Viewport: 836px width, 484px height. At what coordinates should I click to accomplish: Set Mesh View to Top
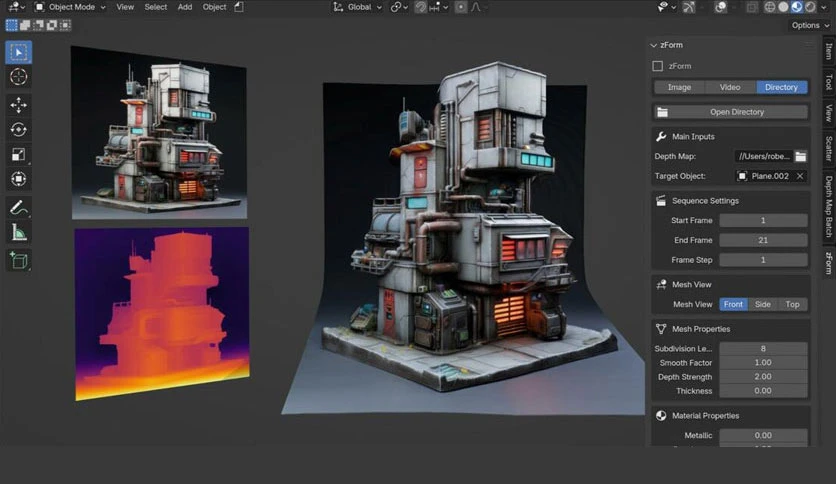[792, 304]
